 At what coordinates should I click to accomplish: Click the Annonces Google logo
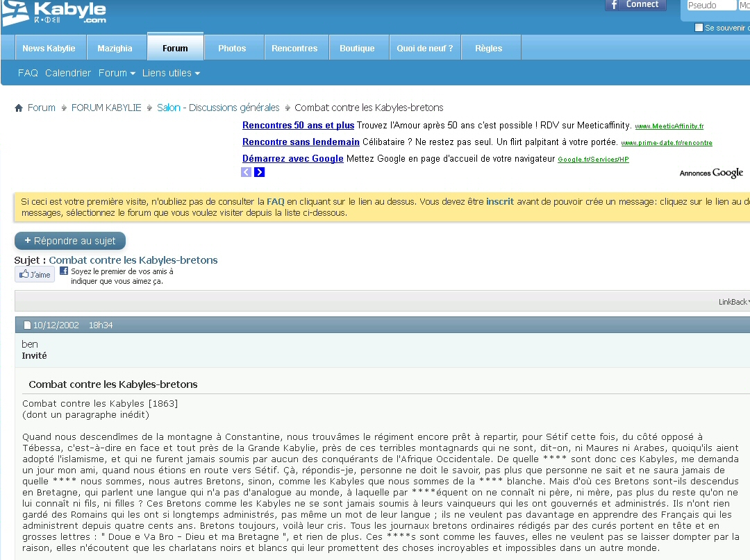pyautogui.click(x=710, y=173)
